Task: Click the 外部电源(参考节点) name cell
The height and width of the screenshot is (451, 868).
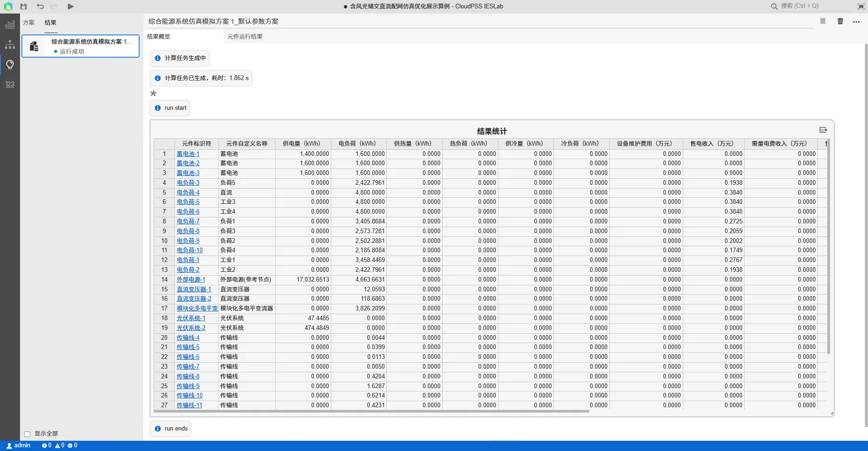Action: (247, 280)
